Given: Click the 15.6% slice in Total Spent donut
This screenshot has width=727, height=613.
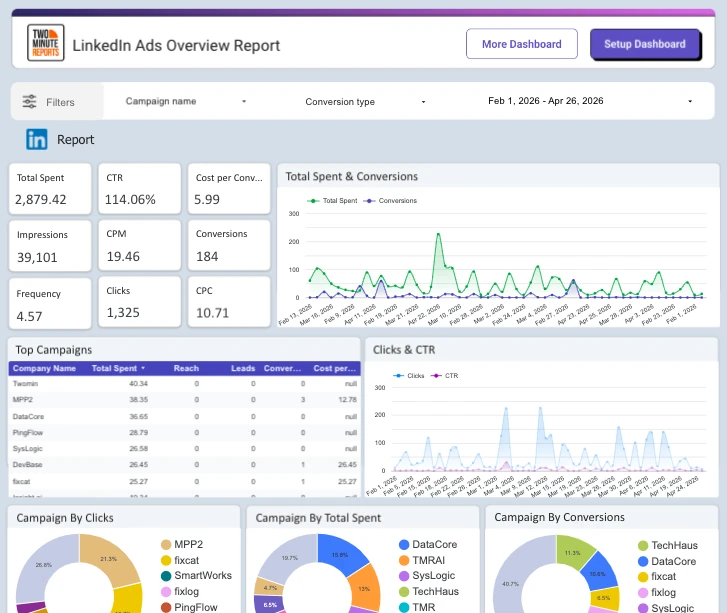Looking at the screenshot, I should tap(340, 555).
